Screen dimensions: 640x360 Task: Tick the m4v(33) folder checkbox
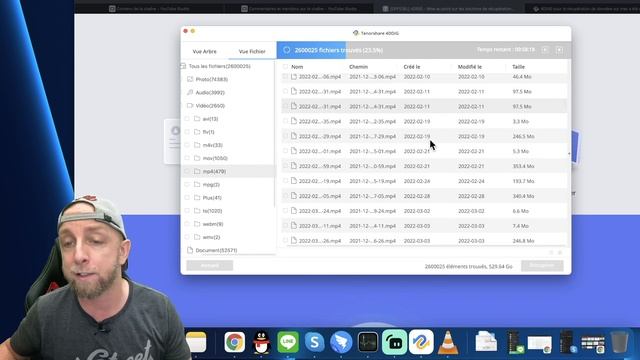(x=187, y=145)
